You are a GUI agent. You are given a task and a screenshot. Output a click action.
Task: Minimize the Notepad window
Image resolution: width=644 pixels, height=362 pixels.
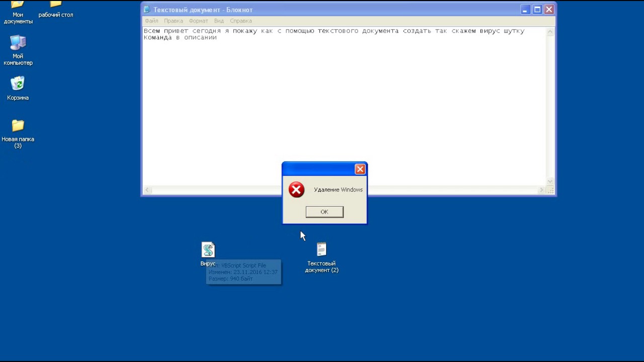(525, 10)
